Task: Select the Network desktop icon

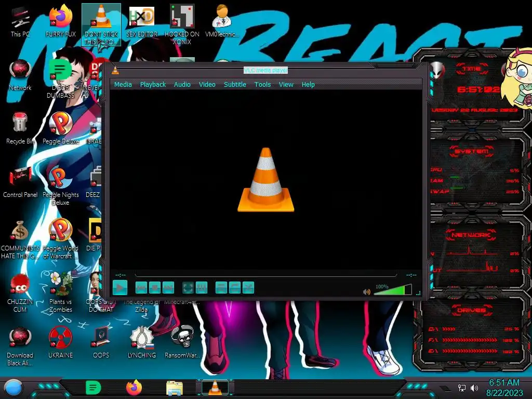Action: pos(20,75)
